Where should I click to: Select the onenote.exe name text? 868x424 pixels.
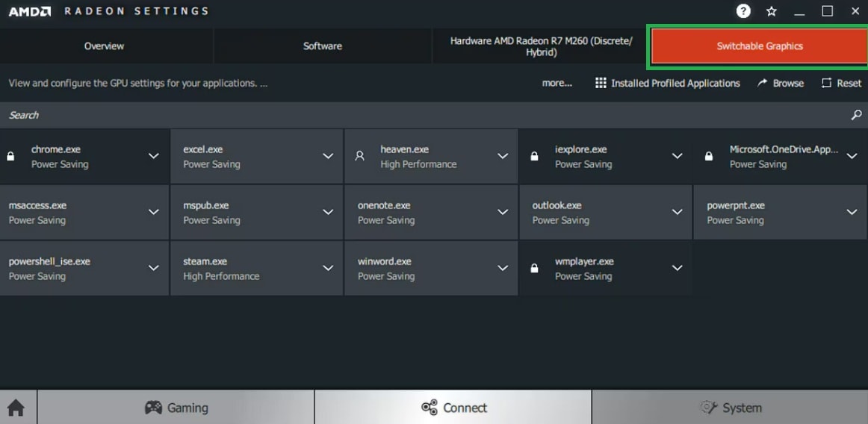point(384,205)
